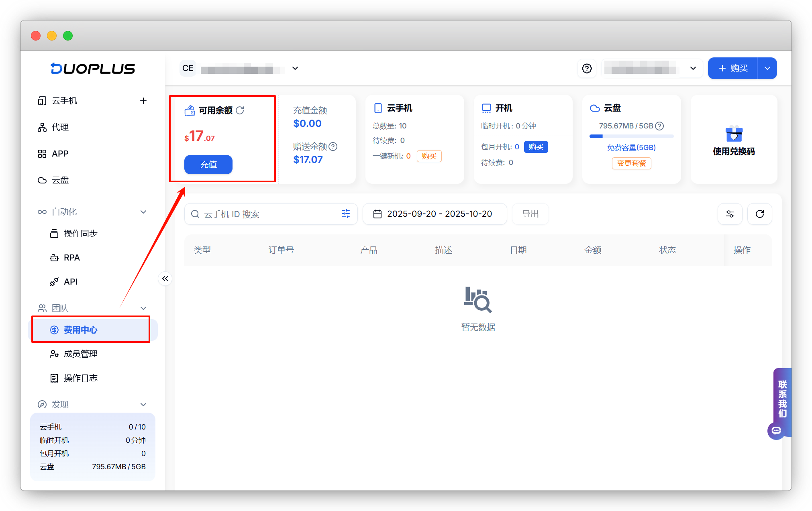Open the 成员管理 menu item
Viewport: 812px width, 511px height.
click(x=81, y=354)
